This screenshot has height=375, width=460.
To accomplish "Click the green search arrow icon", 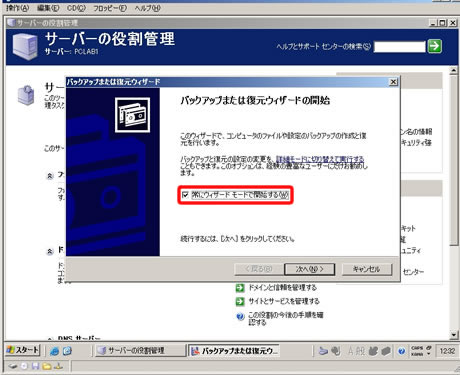I will (x=435, y=46).
